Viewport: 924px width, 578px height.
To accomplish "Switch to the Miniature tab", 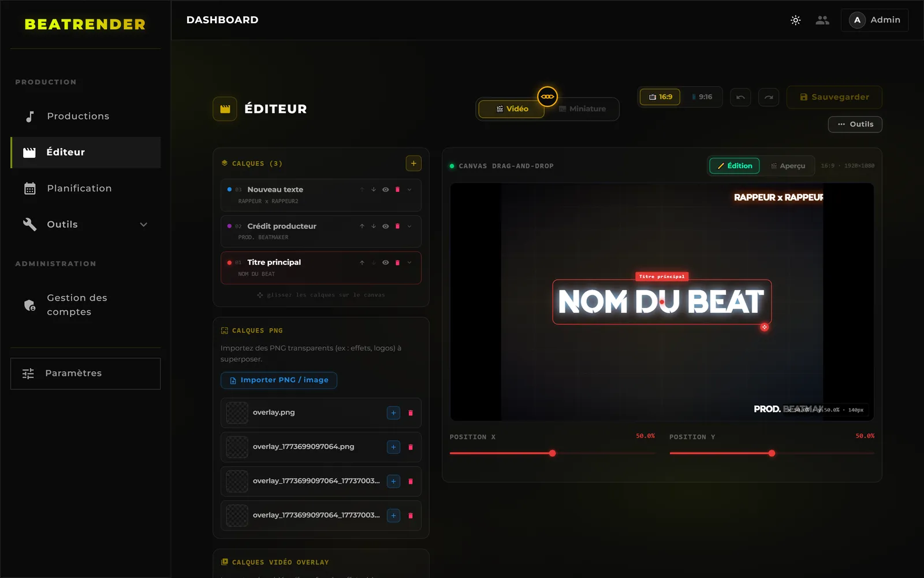I will click(x=582, y=109).
